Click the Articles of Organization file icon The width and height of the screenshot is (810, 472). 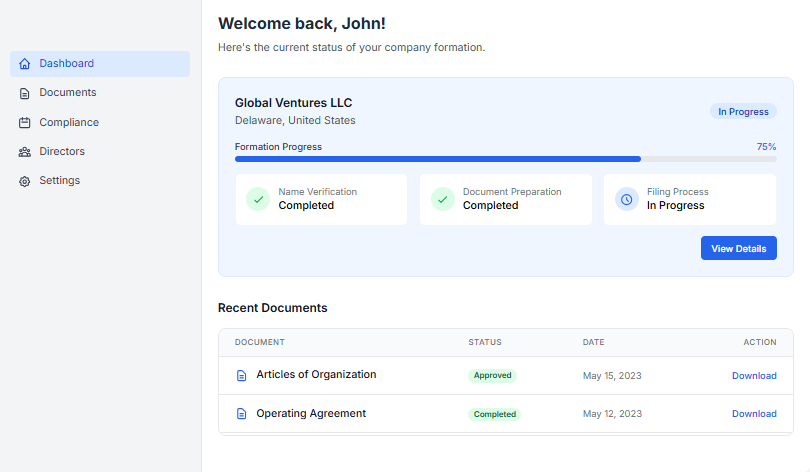point(241,376)
